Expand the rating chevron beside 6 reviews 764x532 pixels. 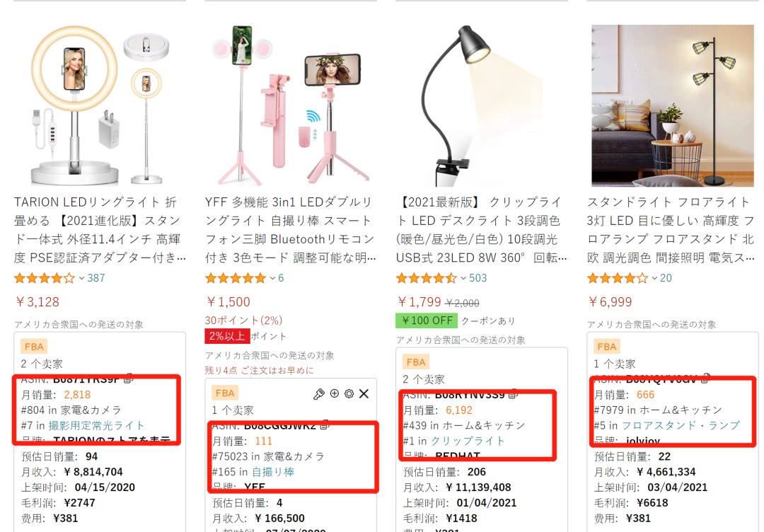[272, 278]
